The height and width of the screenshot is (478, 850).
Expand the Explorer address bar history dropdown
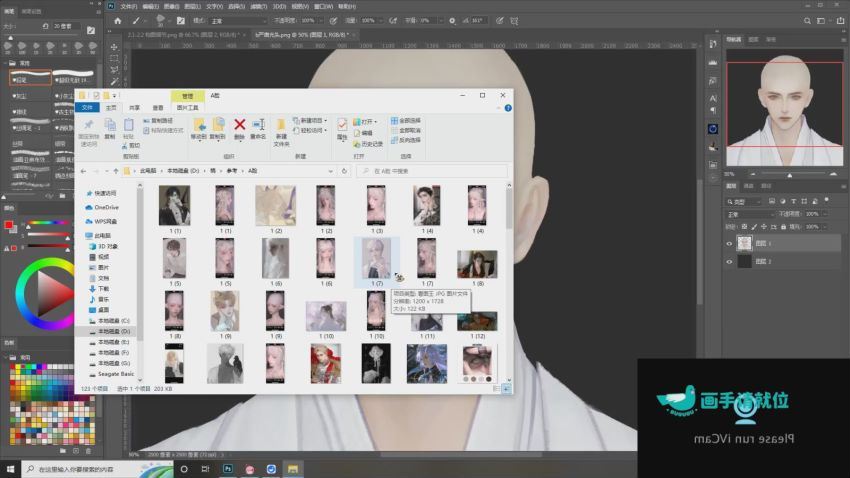330,171
